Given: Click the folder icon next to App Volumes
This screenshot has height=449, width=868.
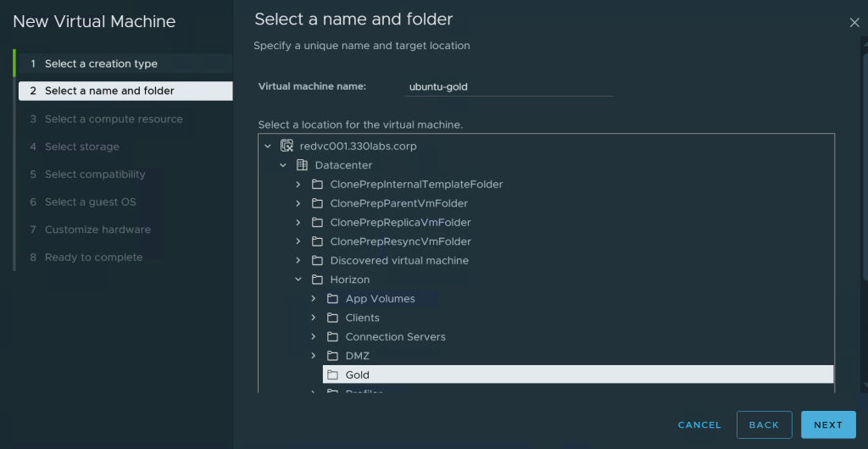Looking at the screenshot, I should [332, 298].
